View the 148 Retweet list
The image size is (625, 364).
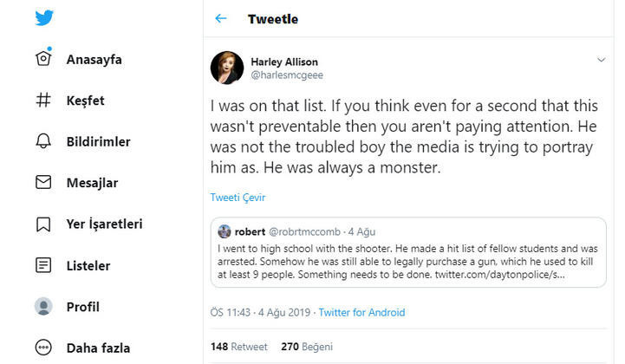(239, 347)
